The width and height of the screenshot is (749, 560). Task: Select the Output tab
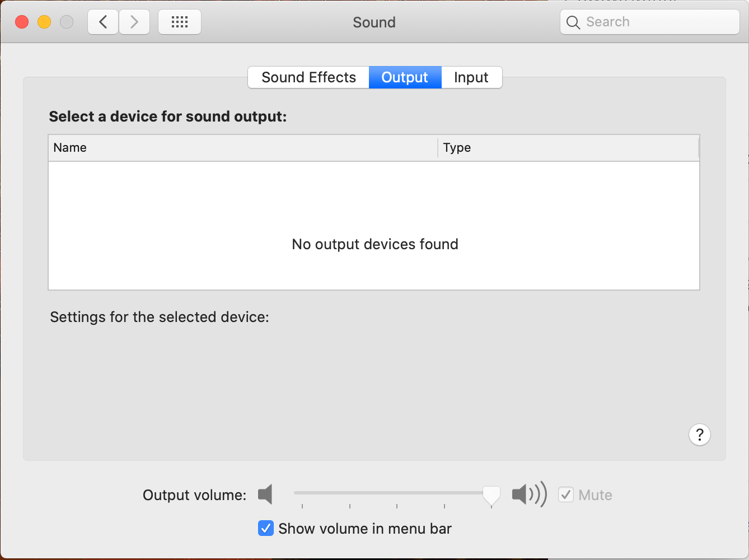pos(405,77)
